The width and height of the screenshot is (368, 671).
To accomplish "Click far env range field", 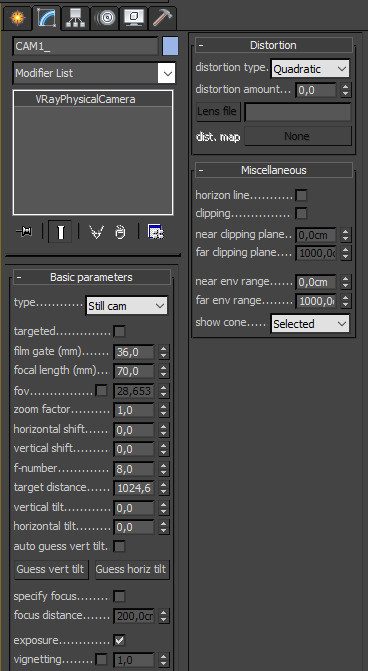I will 316,301.
